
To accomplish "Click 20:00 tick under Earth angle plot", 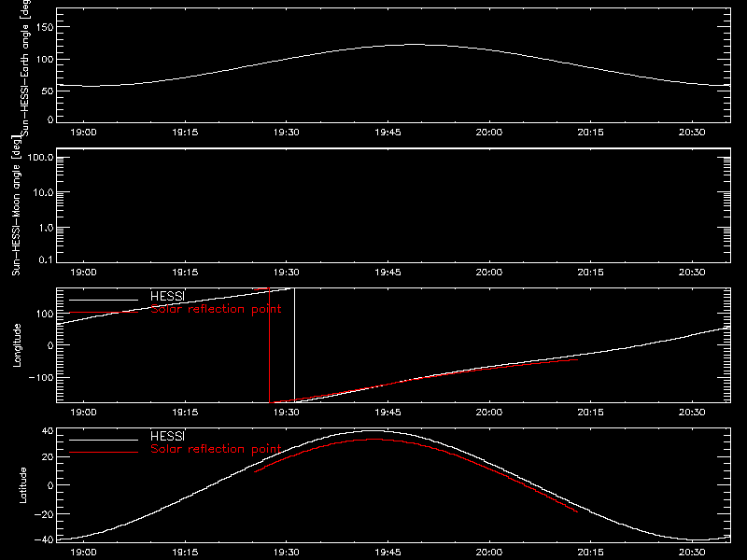I will coord(488,133).
